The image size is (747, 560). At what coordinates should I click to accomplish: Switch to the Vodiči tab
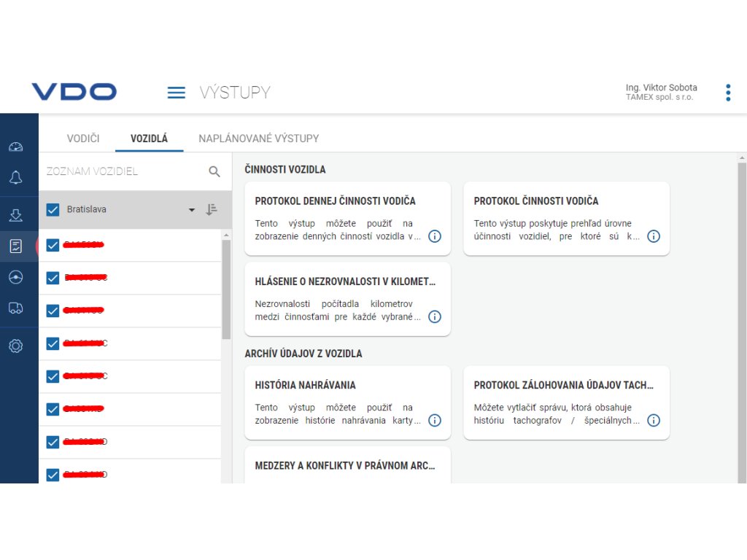point(83,139)
